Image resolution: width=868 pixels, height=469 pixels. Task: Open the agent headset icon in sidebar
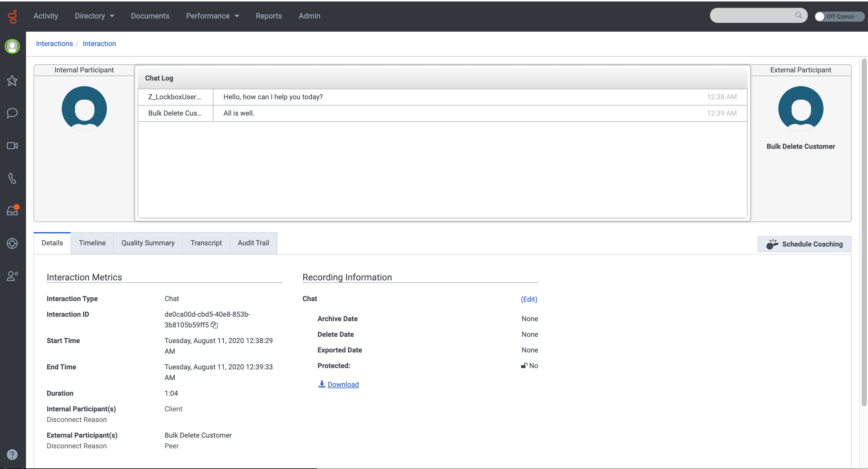[x=12, y=276]
